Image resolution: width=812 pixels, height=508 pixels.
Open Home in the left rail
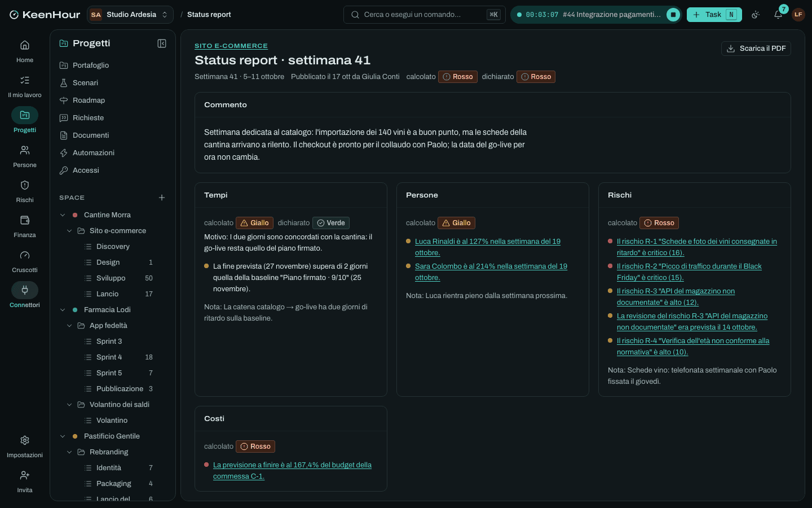click(25, 51)
